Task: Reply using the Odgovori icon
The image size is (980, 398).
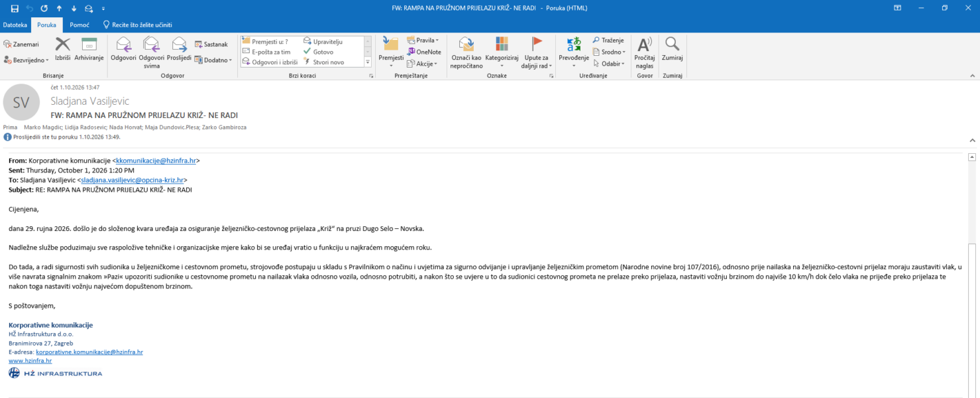Action: (x=123, y=50)
